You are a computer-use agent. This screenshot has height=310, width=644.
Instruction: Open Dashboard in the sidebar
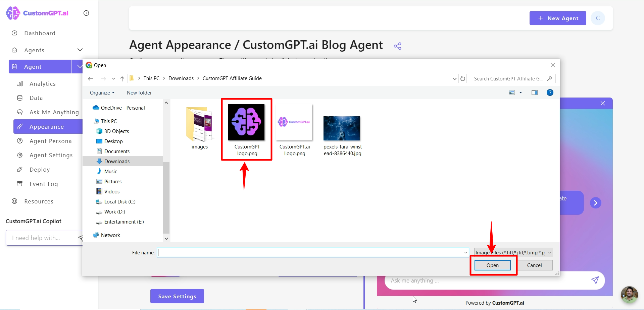click(40, 33)
